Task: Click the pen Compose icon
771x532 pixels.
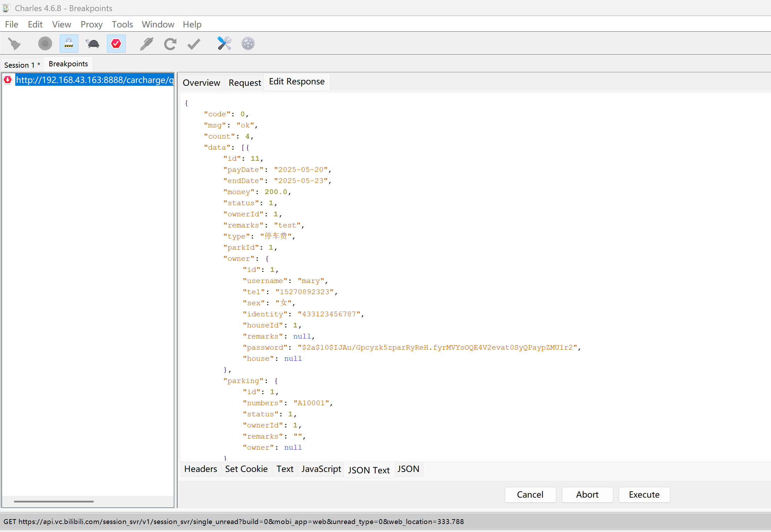Action: (147, 44)
